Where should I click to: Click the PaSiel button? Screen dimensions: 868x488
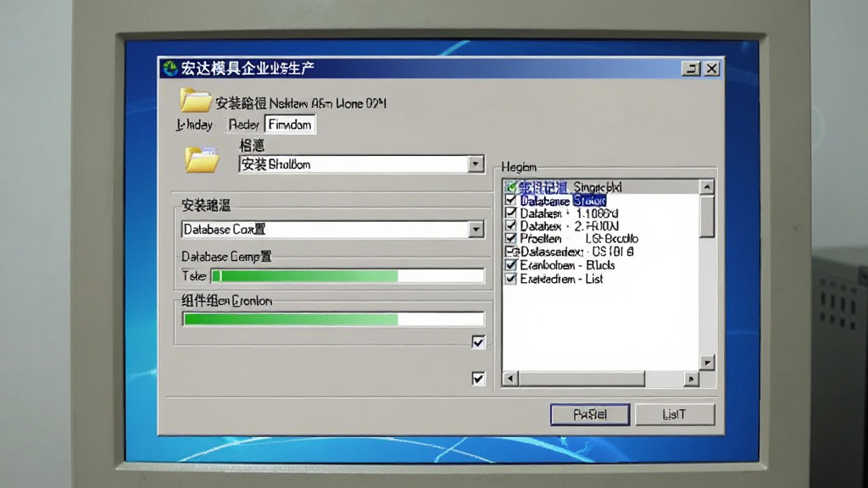pyautogui.click(x=590, y=414)
